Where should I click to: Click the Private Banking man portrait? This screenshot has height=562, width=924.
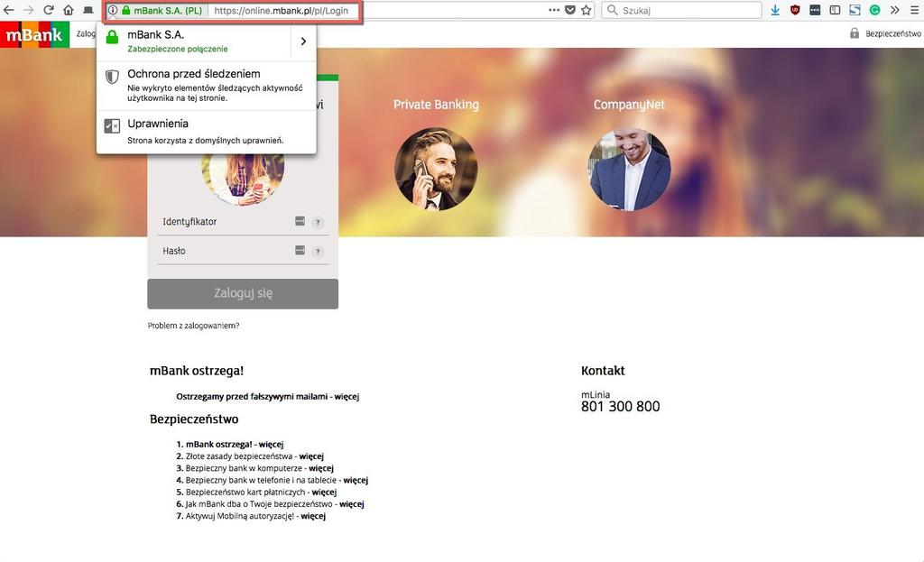(436, 169)
